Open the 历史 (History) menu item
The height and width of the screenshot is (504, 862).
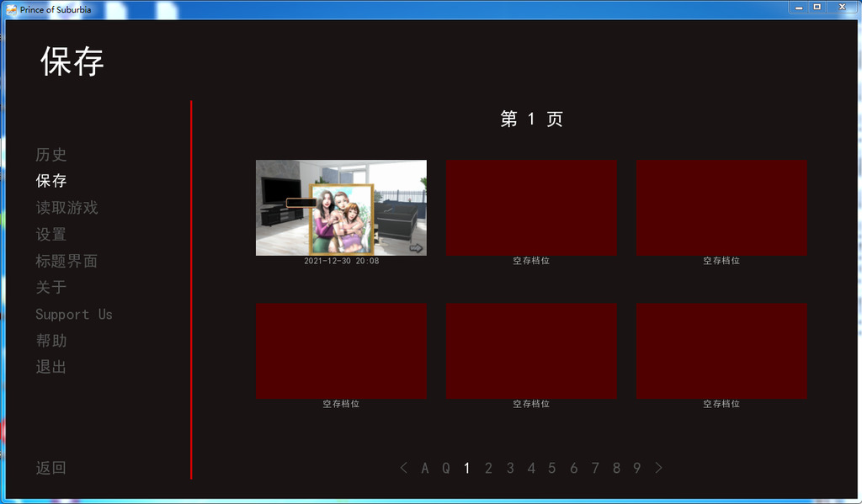click(51, 155)
